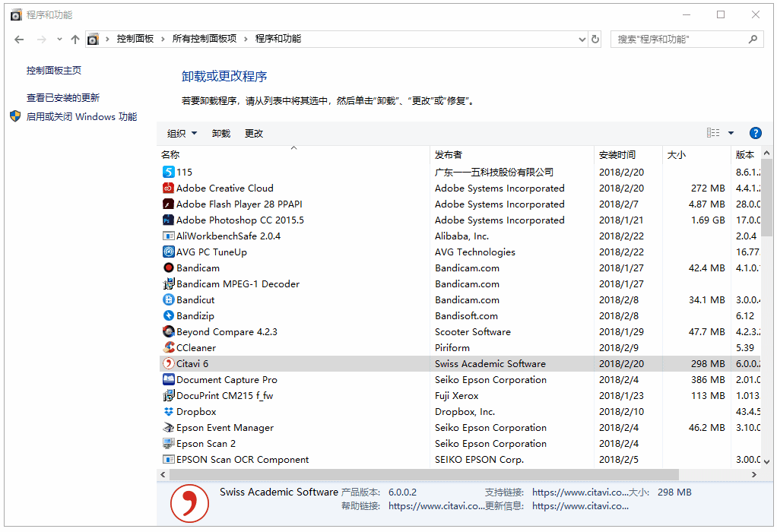Select the 'Piriform' publisher cell
Screen dimensions: 777x532
[x=452, y=347]
